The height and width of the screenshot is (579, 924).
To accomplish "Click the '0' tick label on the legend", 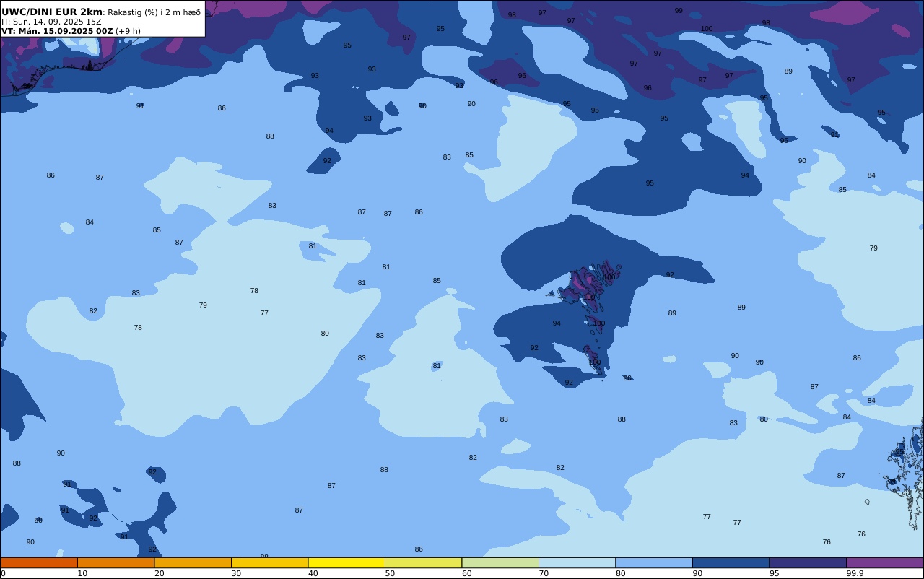I will tap(3, 573).
